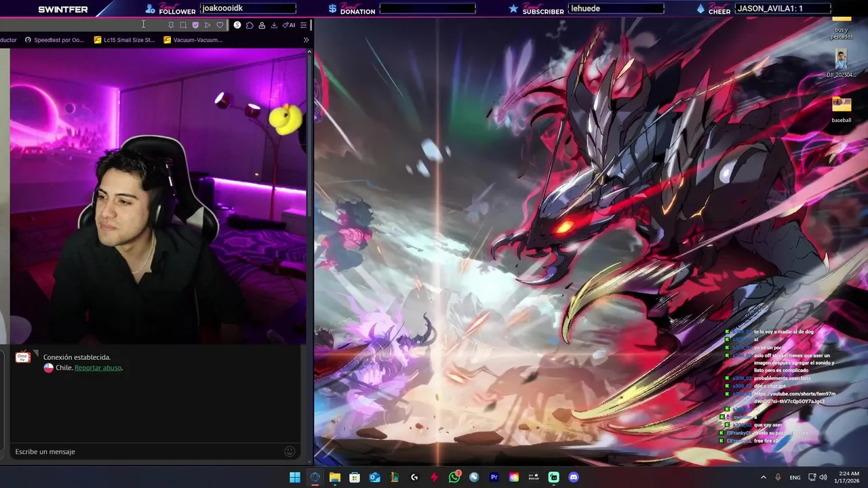Open the extensions puzzle-piece icon
The height and width of the screenshot is (488, 868).
(250, 25)
